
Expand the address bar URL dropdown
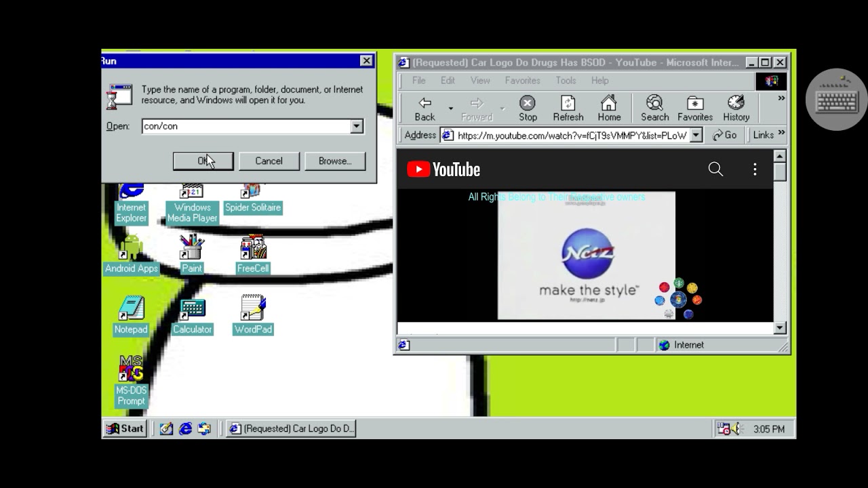coord(696,136)
